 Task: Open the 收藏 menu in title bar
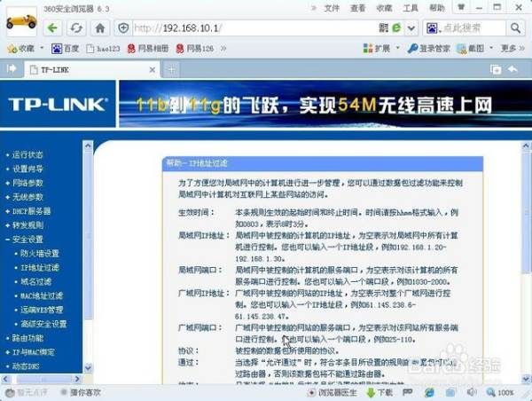click(384, 8)
